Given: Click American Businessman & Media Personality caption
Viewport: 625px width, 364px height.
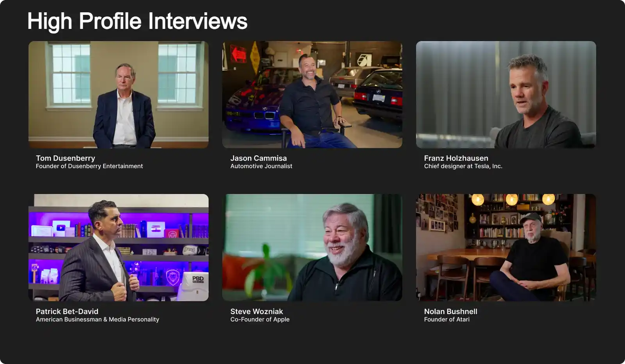Looking at the screenshot, I should [x=97, y=320].
